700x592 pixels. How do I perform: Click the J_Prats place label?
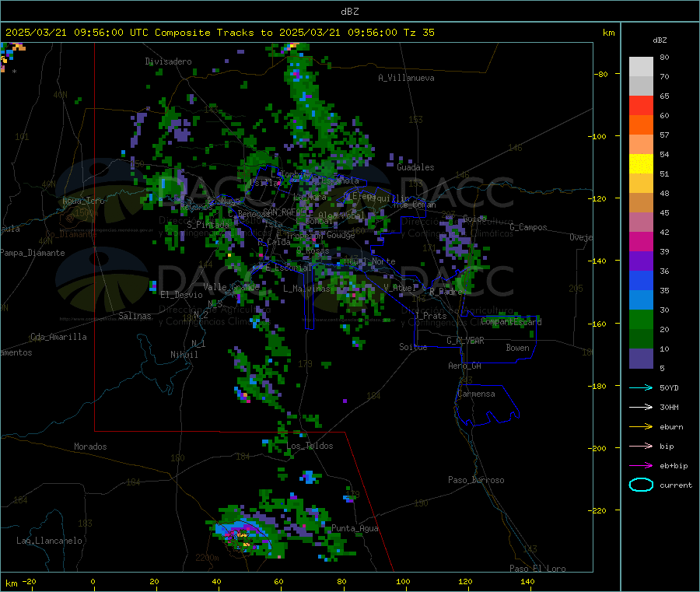pyautogui.click(x=430, y=316)
